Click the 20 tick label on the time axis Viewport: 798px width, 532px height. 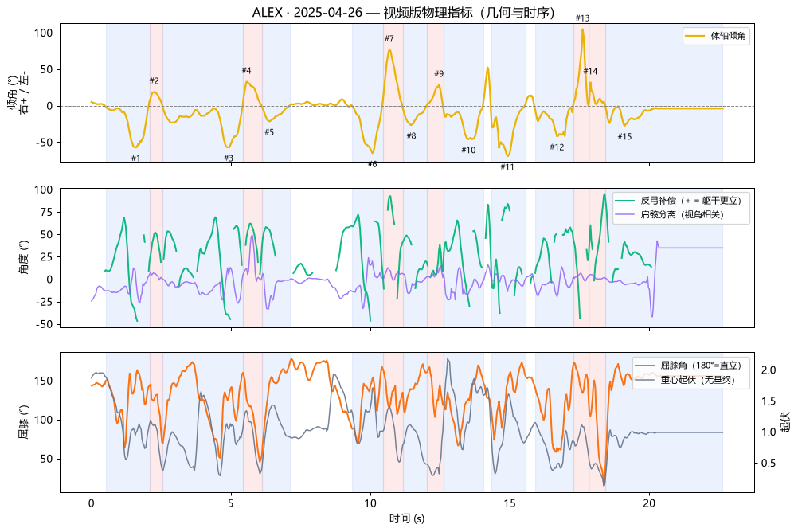coord(649,503)
